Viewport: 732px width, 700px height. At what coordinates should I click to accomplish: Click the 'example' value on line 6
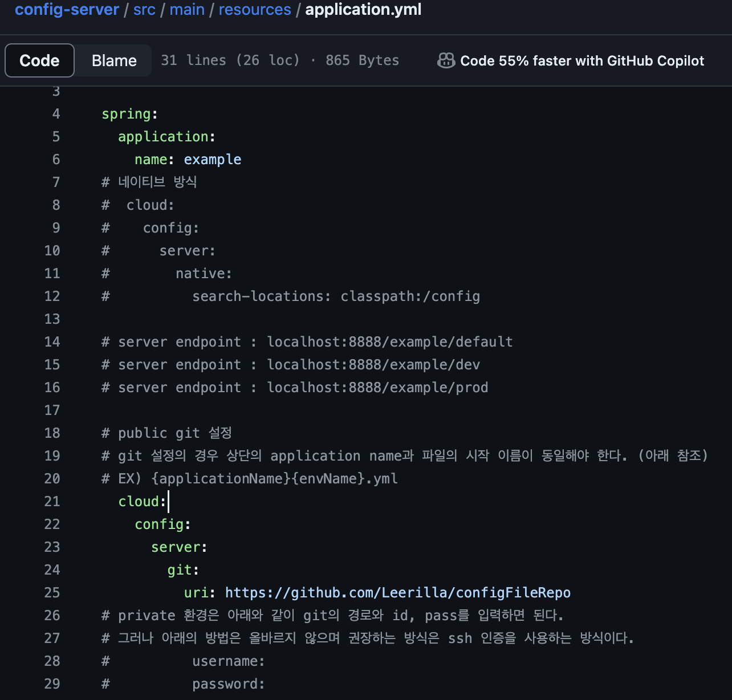pyautogui.click(x=213, y=160)
